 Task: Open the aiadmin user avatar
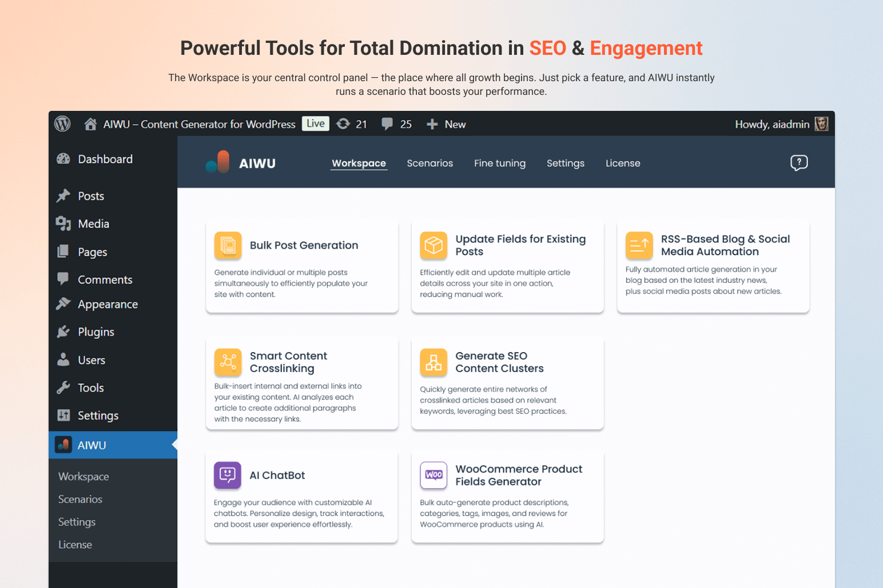coord(822,124)
